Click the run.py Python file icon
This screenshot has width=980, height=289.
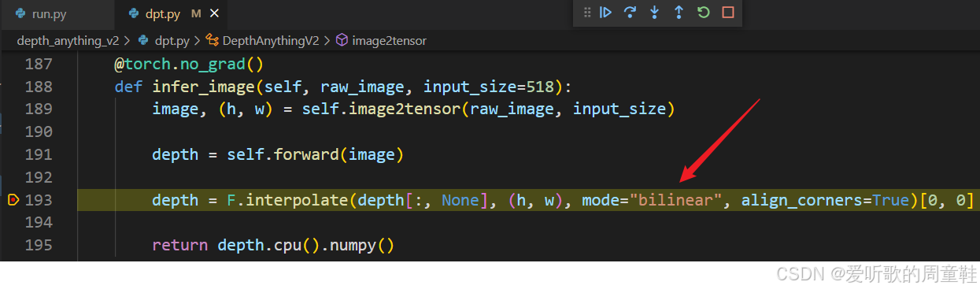coord(20,14)
